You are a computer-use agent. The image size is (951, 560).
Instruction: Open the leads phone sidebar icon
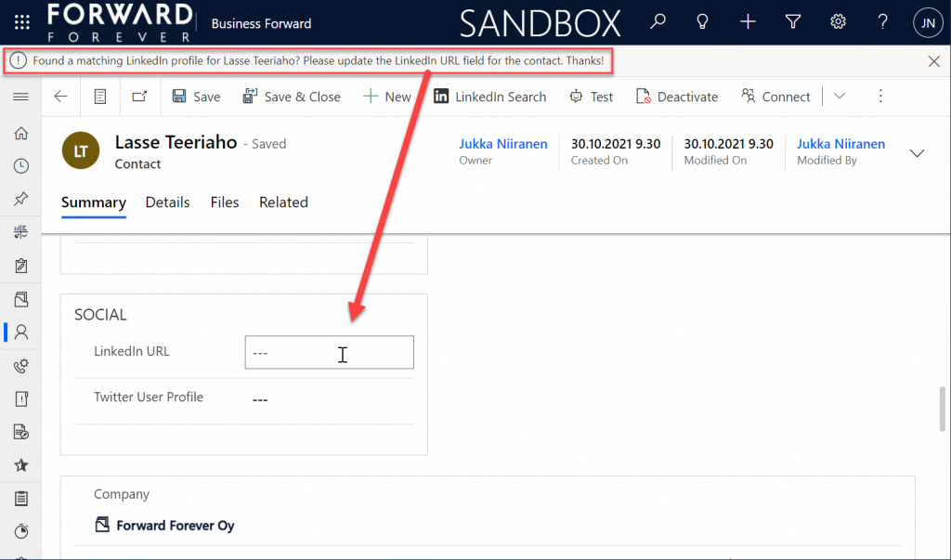[21, 365]
